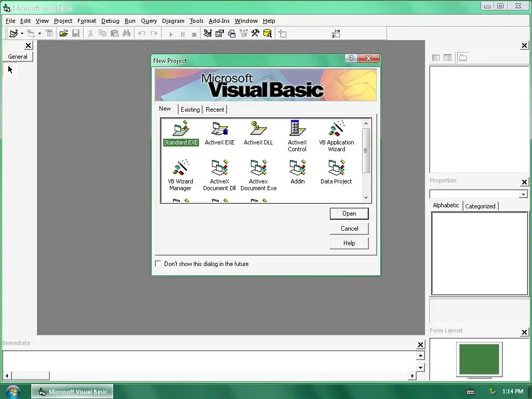
Task: Open the Menu Editor toolbar icon
Action: (x=49, y=33)
